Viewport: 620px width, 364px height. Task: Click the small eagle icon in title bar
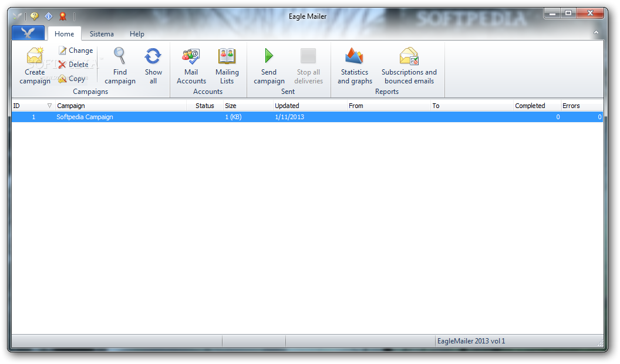coord(17,16)
